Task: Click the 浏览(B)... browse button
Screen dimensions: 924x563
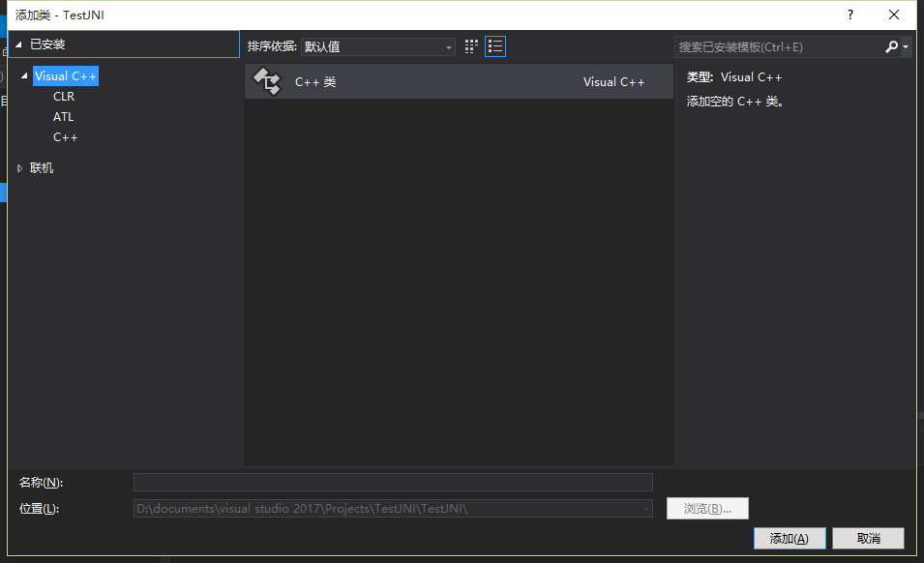Action: coord(707,509)
